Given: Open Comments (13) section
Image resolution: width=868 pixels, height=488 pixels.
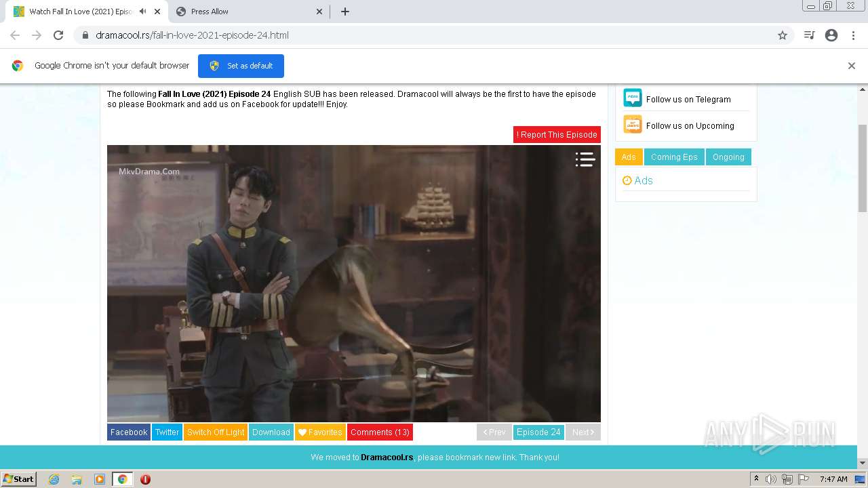Looking at the screenshot, I should (380, 432).
